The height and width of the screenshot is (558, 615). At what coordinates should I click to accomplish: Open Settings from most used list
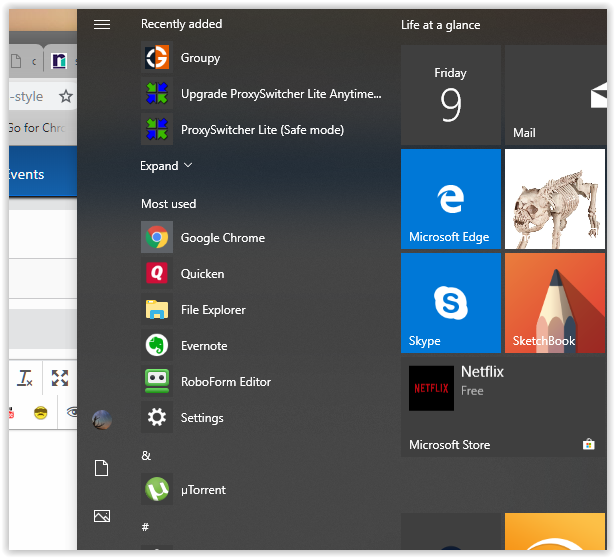tap(262, 418)
